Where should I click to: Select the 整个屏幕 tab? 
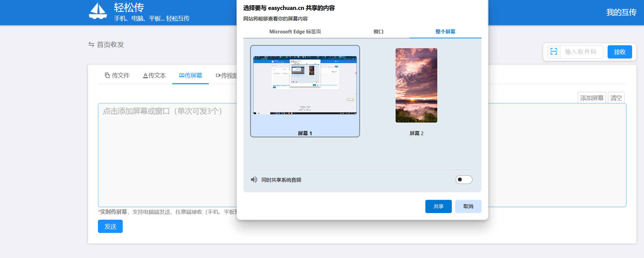point(445,32)
